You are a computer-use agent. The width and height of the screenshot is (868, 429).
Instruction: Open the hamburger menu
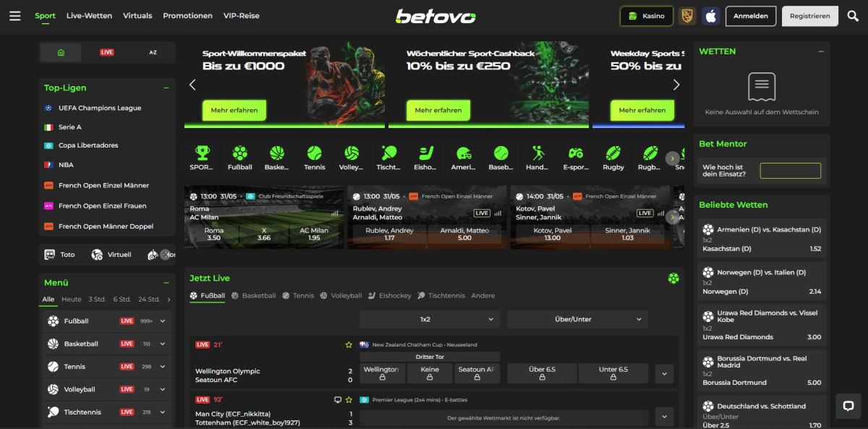pos(14,16)
